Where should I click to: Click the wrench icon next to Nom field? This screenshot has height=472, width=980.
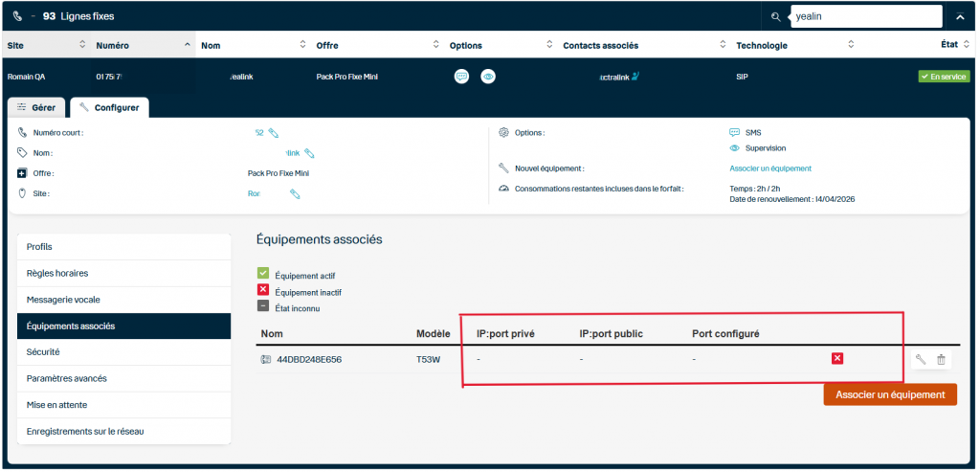pos(309,153)
